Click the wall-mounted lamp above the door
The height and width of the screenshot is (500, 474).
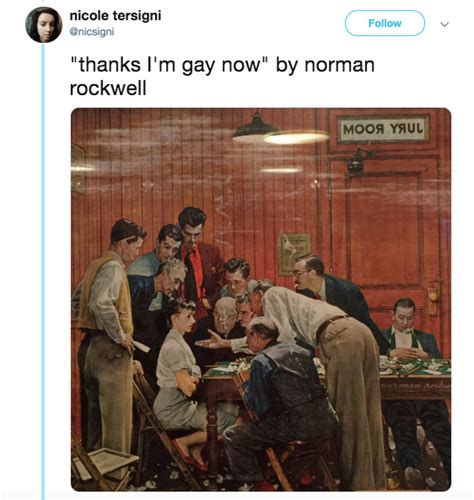point(358,161)
